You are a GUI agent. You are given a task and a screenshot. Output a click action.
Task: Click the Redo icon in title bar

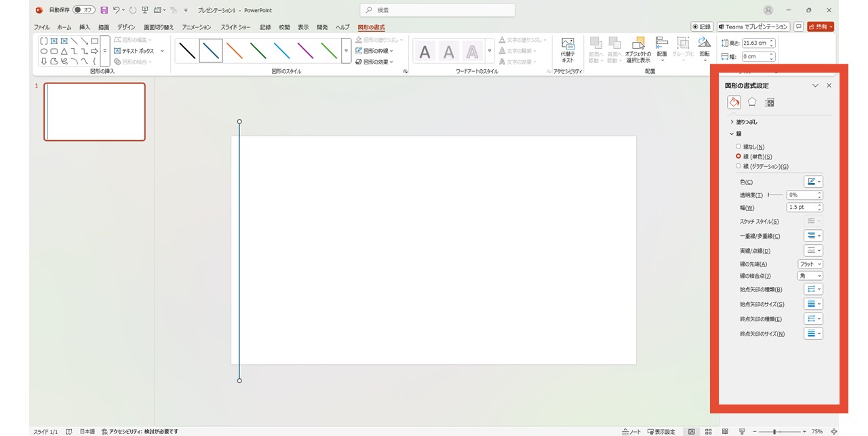click(133, 10)
